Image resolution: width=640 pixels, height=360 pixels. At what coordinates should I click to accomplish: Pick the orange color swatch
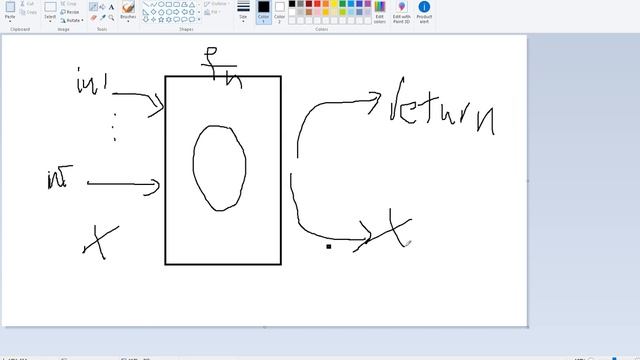click(x=326, y=4)
